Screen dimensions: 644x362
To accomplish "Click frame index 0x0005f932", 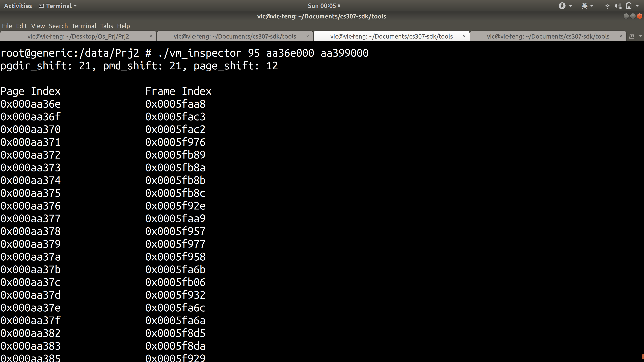I will click(175, 295).
